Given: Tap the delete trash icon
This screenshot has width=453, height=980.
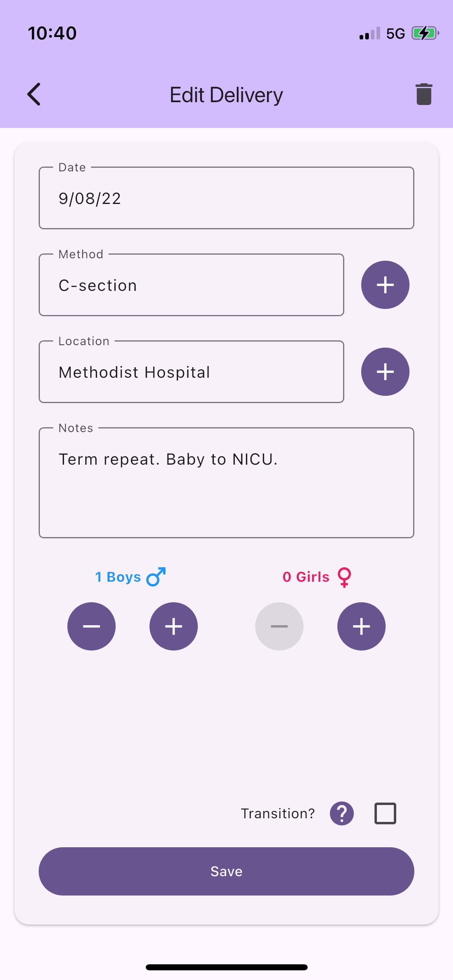Looking at the screenshot, I should [x=423, y=94].
